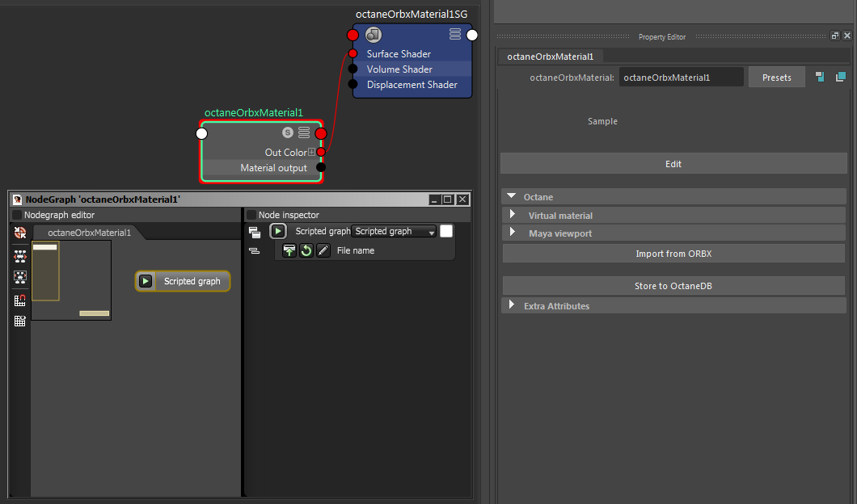Screen dimensions: 857x504
Task: Click the play button in Node inspector
Action: 277,231
